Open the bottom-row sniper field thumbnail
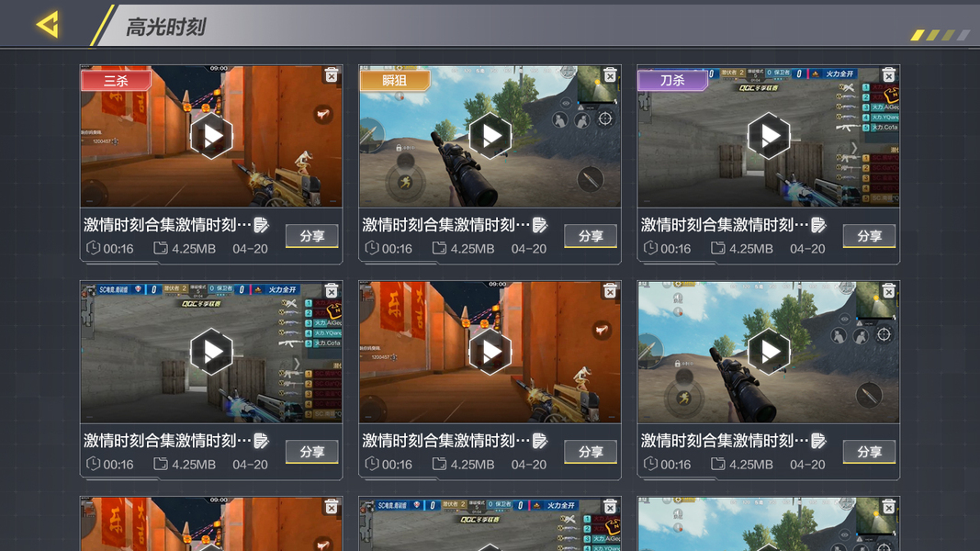 pyautogui.click(x=769, y=524)
